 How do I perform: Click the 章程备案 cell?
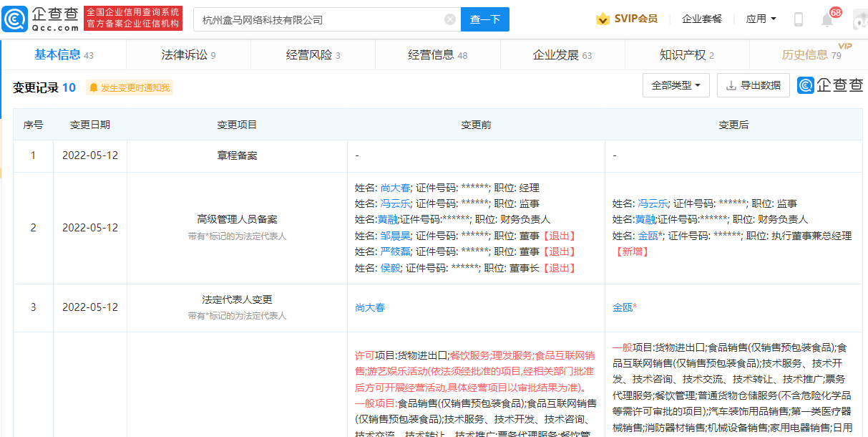[237, 155]
